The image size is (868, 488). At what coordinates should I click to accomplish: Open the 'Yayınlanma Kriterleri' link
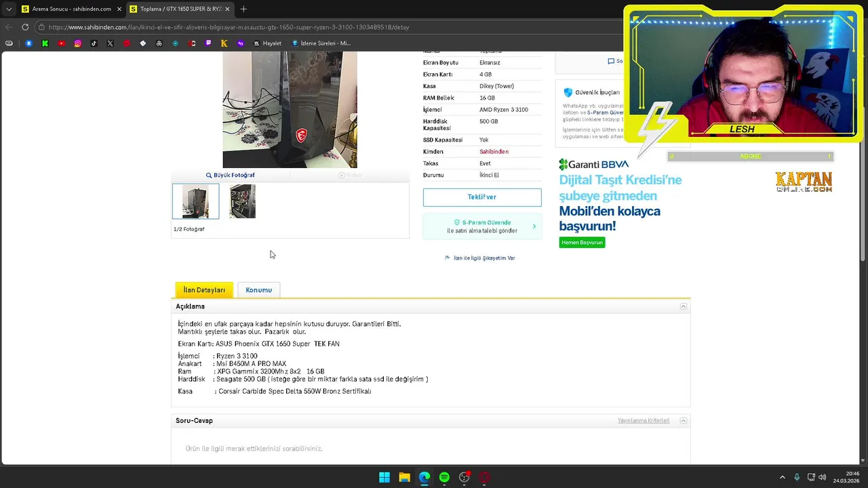(x=644, y=421)
